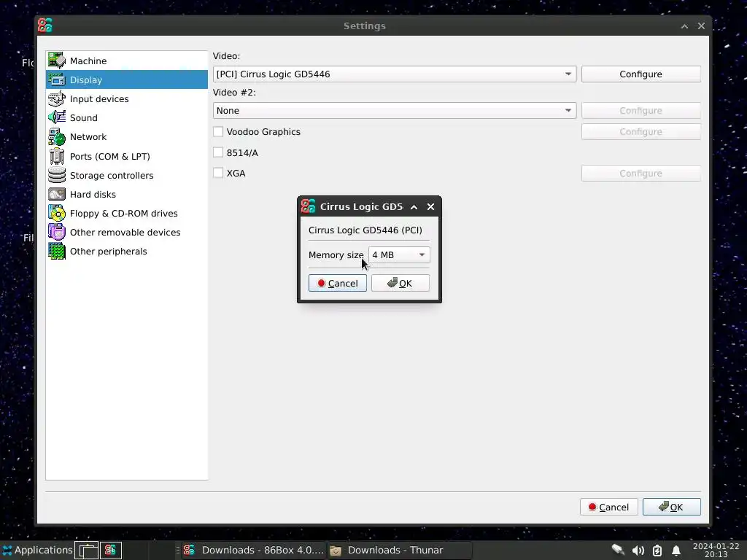Open the Applications menu on taskbar
Image resolution: width=747 pixels, height=560 pixels.
coord(37,550)
